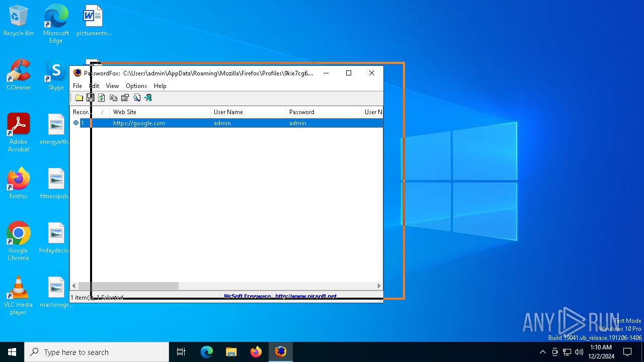Screen dimensions: 644x362
Task: Select the https://google.com cell
Action: [x=139, y=123]
